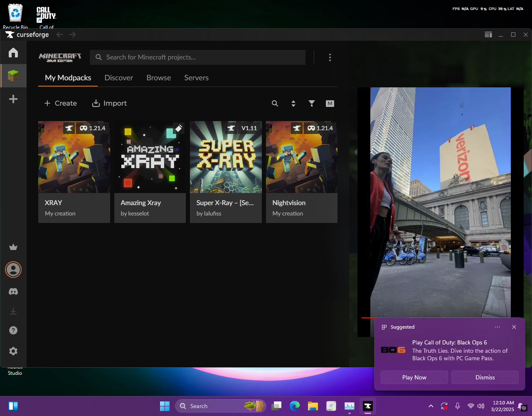Open the downloads arrow icon in sidebar
Screen dimensions: 532x416
[x=13, y=311]
